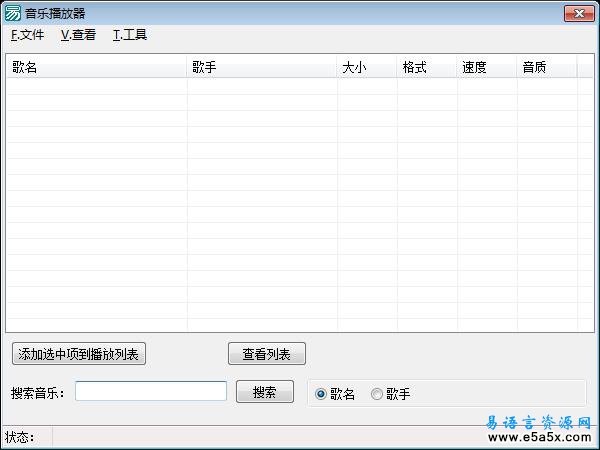The height and width of the screenshot is (450, 600).
Task: Click the 音乐播放器 app icon in title bar
Action: [x=12, y=13]
